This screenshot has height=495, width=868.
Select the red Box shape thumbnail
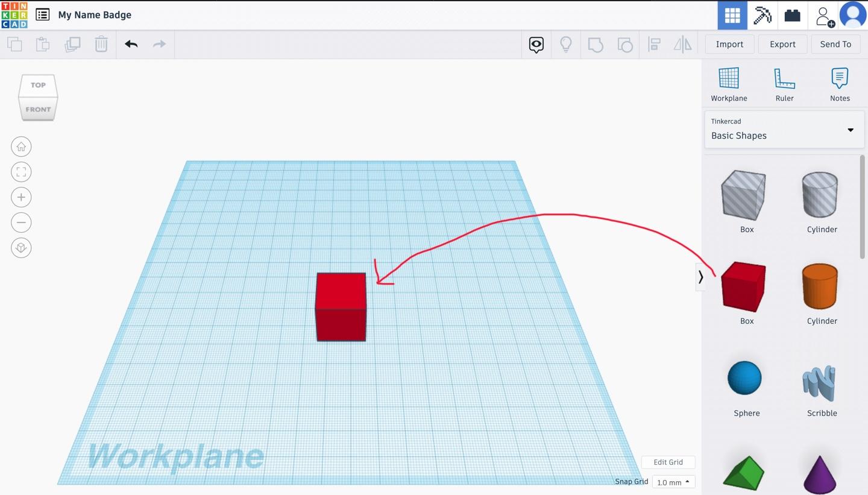pyautogui.click(x=745, y=286)
